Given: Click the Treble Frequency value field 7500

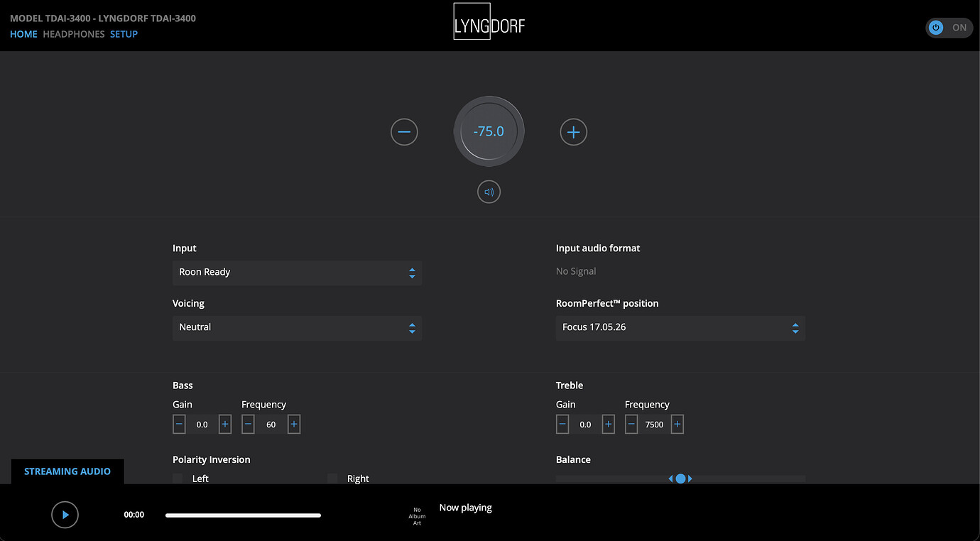Looking at the screenshot, I should pyautogui.click(x=655, y=425).
